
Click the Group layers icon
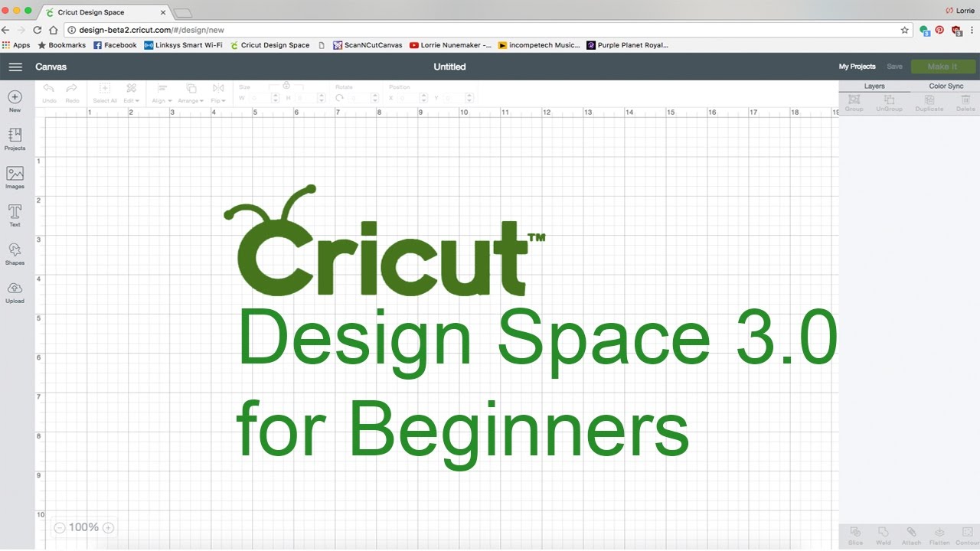[854, 103]
